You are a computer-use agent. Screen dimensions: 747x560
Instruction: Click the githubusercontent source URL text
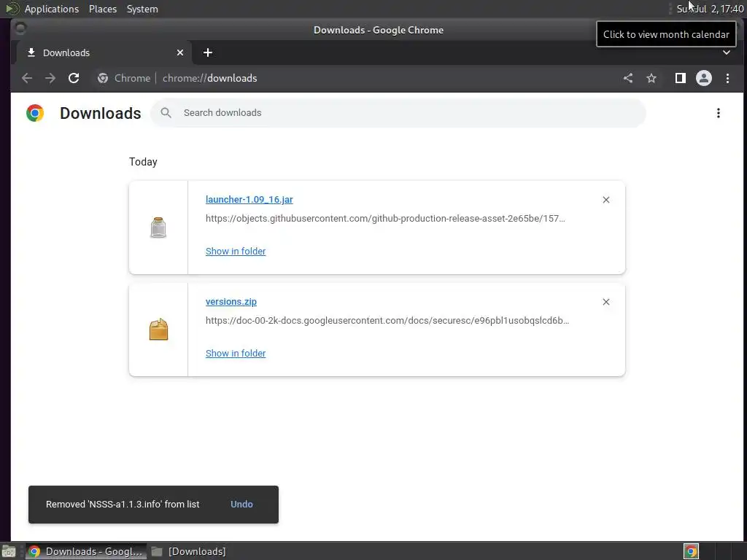(385, 219)
